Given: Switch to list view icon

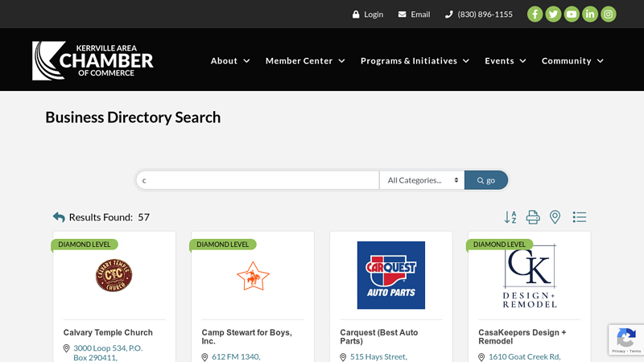Looking at the screenshot, I should [x=579, y=217].
